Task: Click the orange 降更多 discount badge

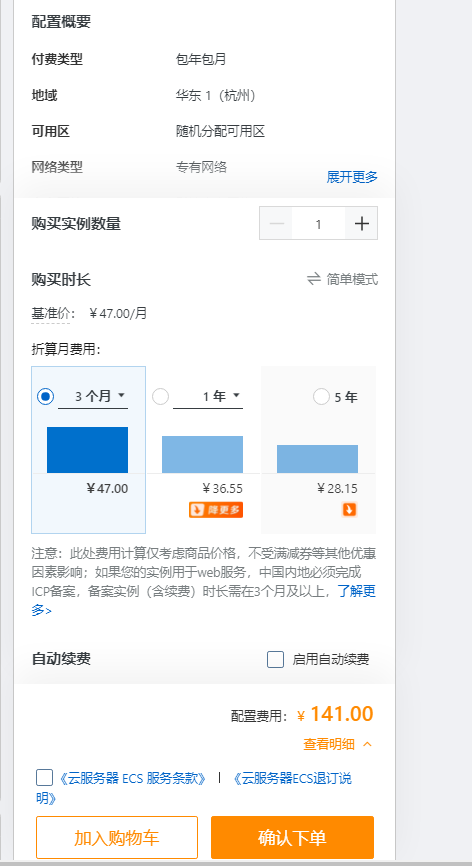Action: tap(216, 510)
